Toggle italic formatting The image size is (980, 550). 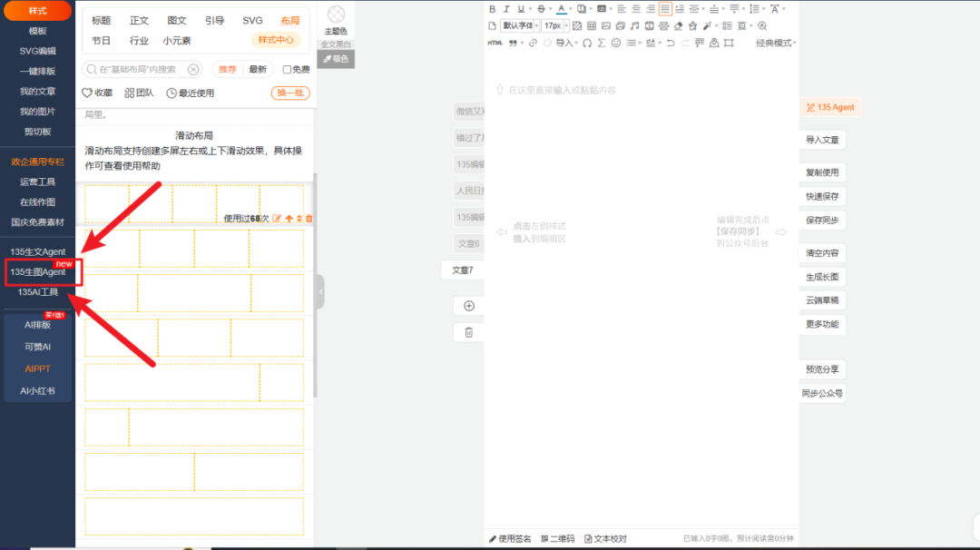[507, 9]
